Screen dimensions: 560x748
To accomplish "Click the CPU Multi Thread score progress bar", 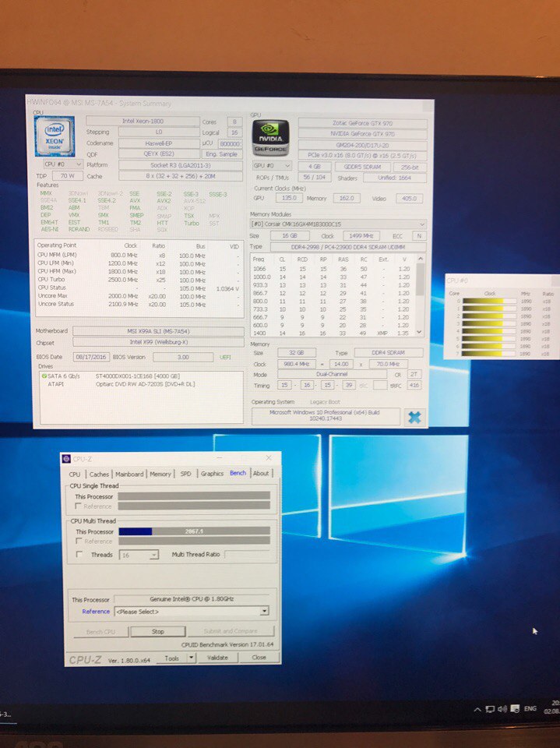I will tap(194, 531).
